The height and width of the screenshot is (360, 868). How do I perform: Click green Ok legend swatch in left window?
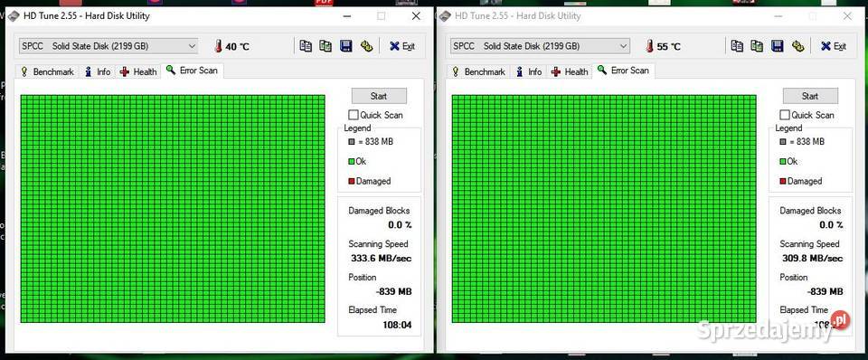[x=352, y=162]
